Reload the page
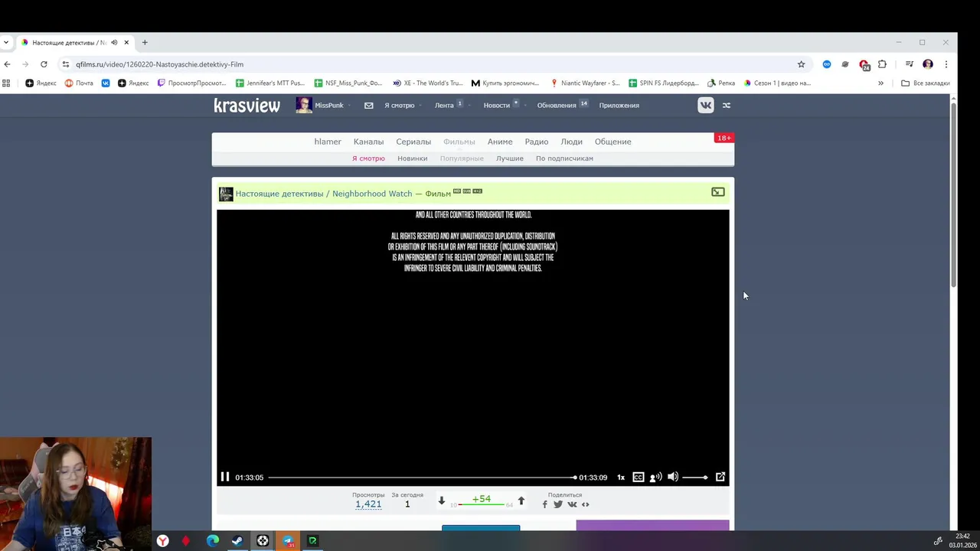 [44, 64]
